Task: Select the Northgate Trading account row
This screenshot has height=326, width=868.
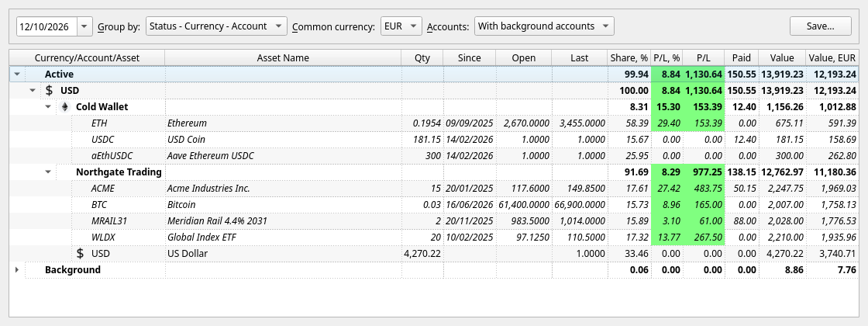Action: [434, 172]
